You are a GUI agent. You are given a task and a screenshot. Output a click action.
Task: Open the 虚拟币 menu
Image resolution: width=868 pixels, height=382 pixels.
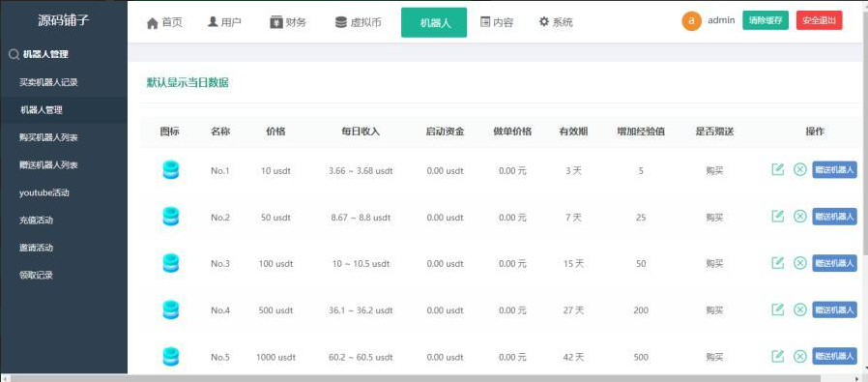(x=359, y=22)
